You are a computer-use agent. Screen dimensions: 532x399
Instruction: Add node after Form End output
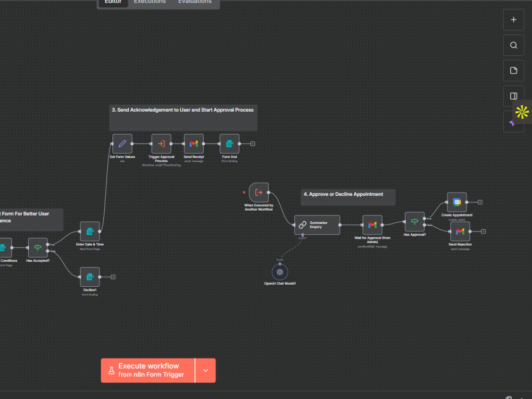252,144
